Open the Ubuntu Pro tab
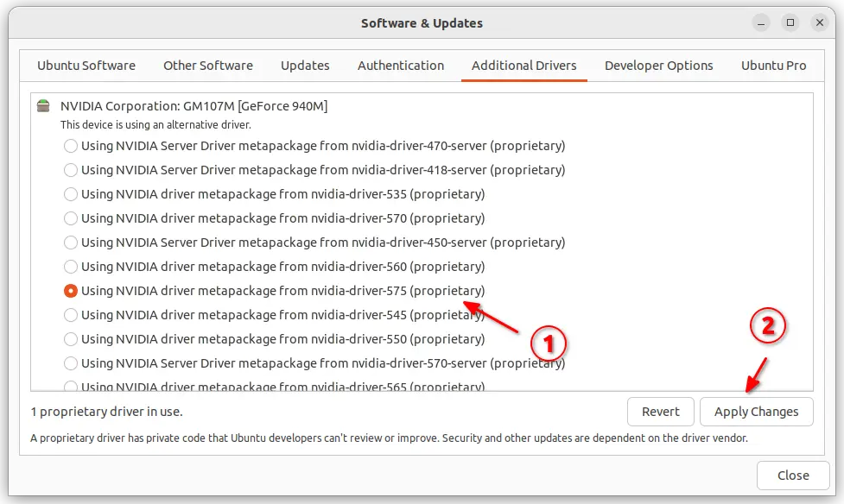The height and width of the screenshot is (504, 844). pyautogui.click(x=773, y=66)
